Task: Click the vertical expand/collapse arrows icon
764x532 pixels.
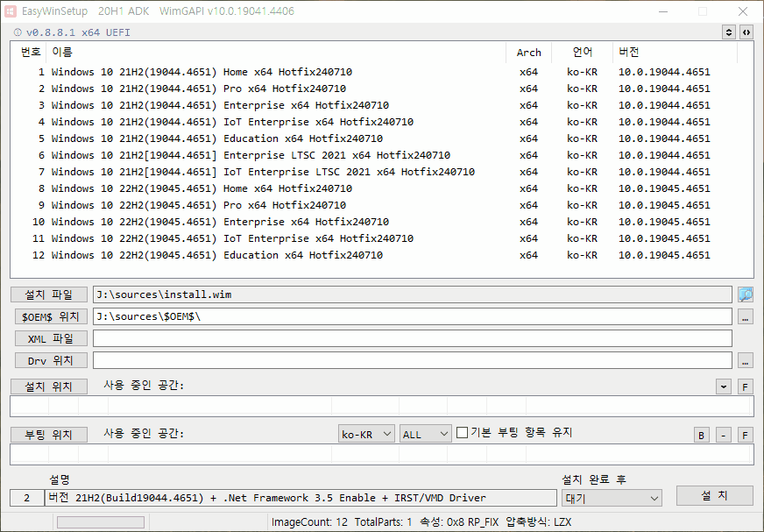Action: point(728,32)
